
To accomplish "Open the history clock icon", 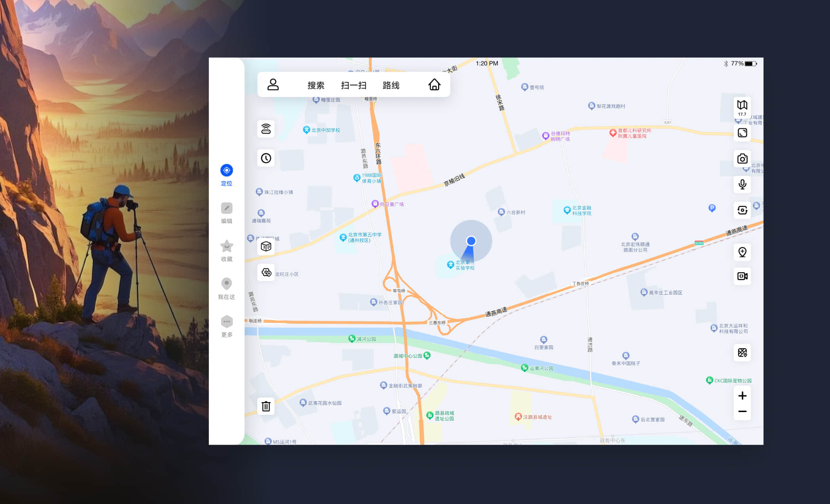I will pyautogui.click(x=266, y=158).
